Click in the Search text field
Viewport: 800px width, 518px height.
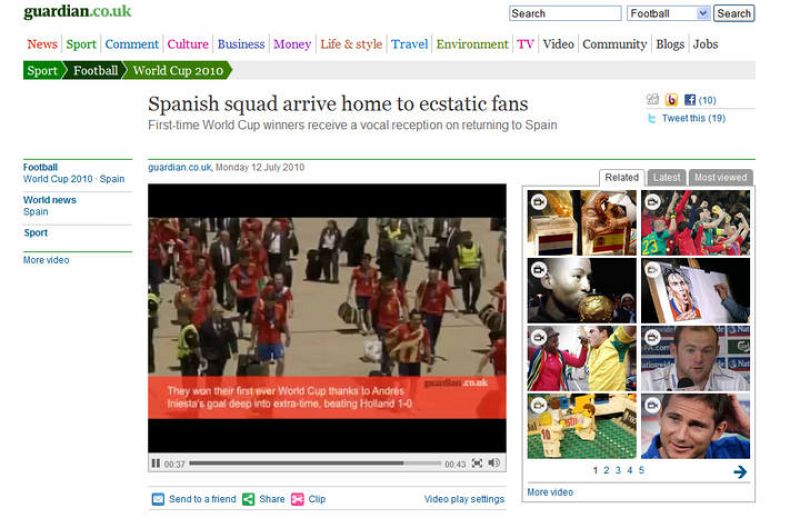(x=564, y=14)
